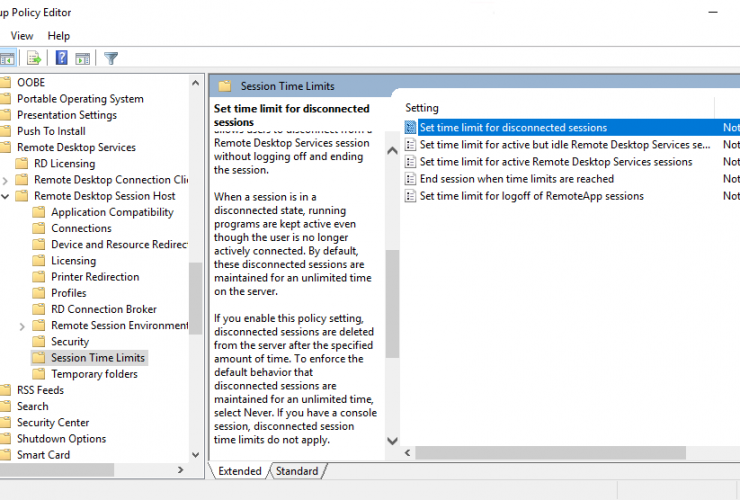The width and height of the screenshot is (740, 500).
Task: Open the View menu
Action: pos(21,36)
